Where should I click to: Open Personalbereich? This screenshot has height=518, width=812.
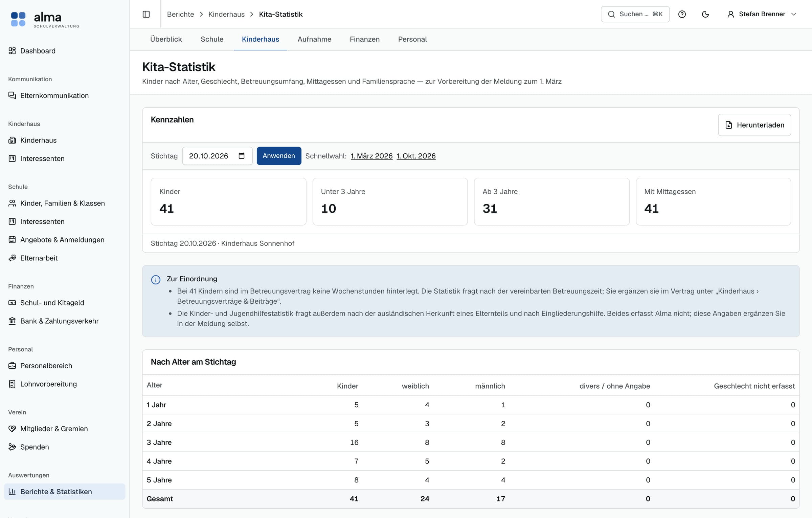pos(65,366)
